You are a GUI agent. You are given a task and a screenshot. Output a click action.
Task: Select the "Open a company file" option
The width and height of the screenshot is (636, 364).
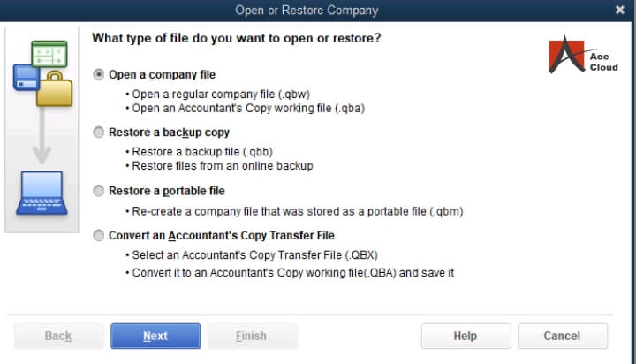(99, 75)
